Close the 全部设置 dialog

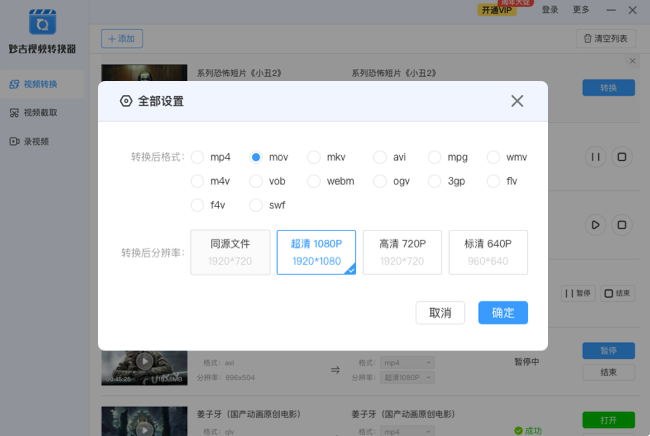click(x=517, y=101)
